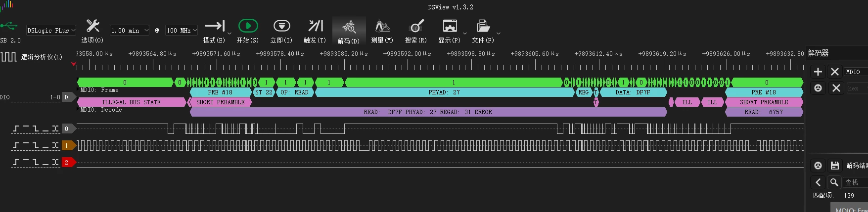Select rising edge trigger for channel 1
Viewport: 868px width, 212px height.
pyautogui.click(x=16, y=146)
